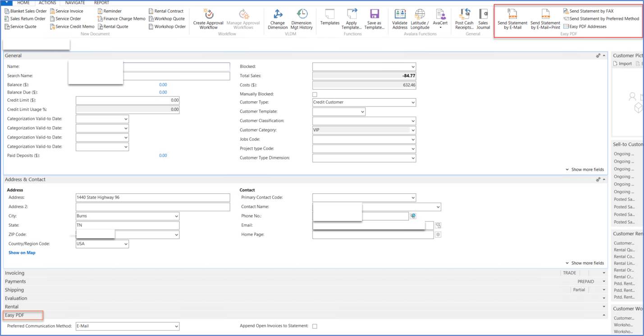Viewport: 644px width, 336px height.
Task: Create a Finance Charge Memo
Action: point(122,19)
